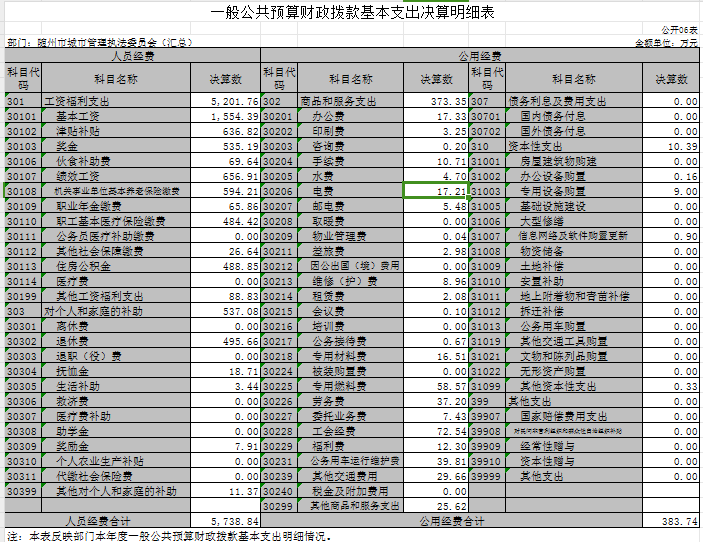
Task: Click the 生活补助 cell
Action: click(x=116, y=386)
